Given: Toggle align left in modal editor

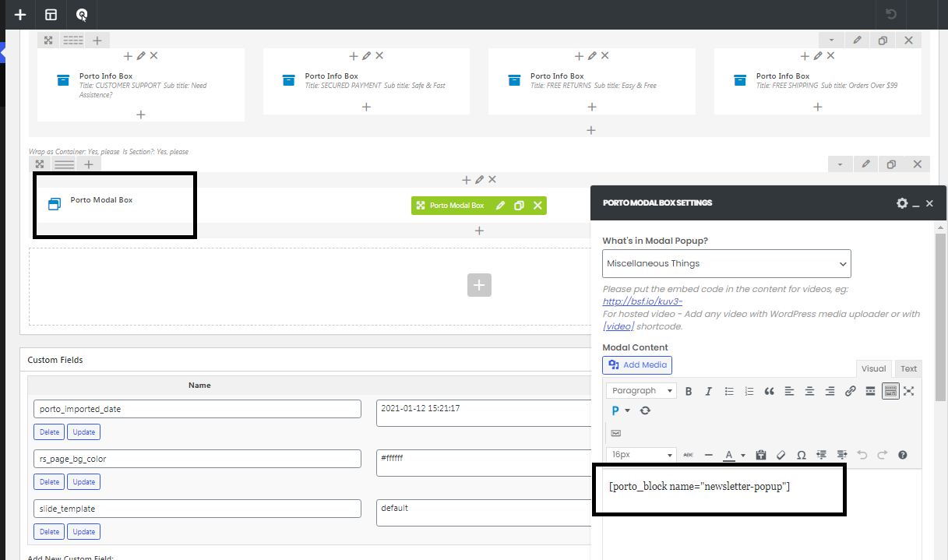Looking at the screenshot, I should [790, 391].
